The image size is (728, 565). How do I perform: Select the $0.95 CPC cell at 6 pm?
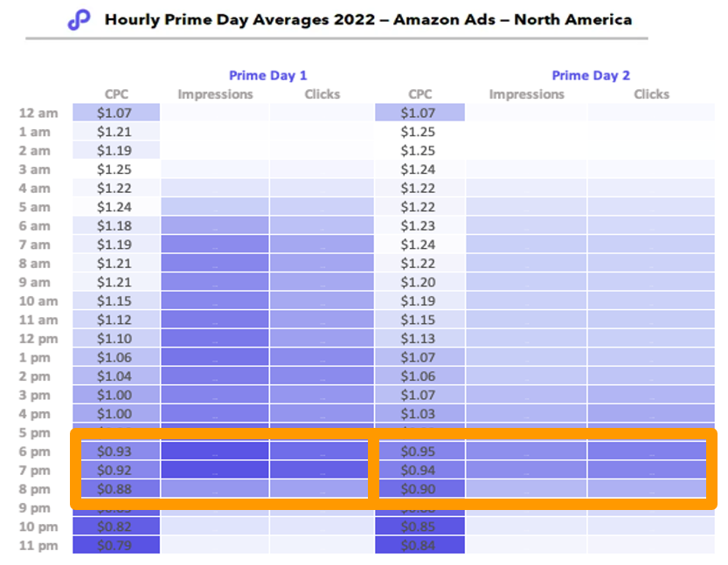coord(419,451)
